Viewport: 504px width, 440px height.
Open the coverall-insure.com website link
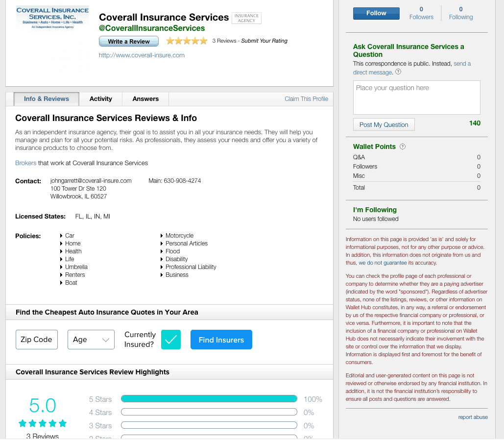pos(142,55)
